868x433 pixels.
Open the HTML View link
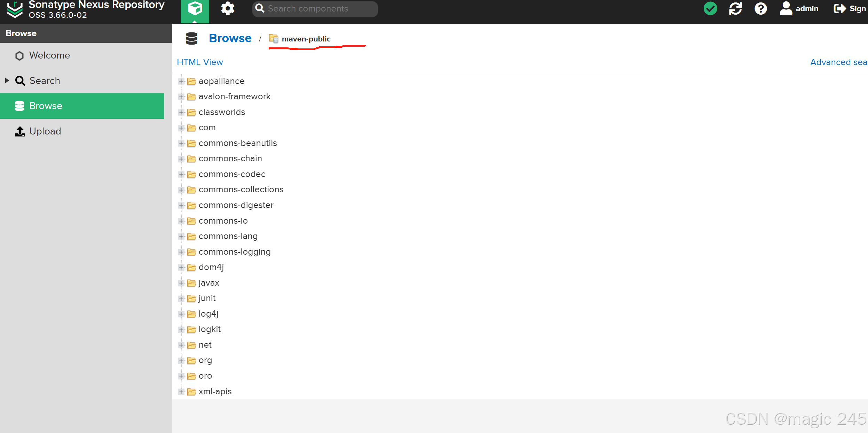(x=200, y=62)
